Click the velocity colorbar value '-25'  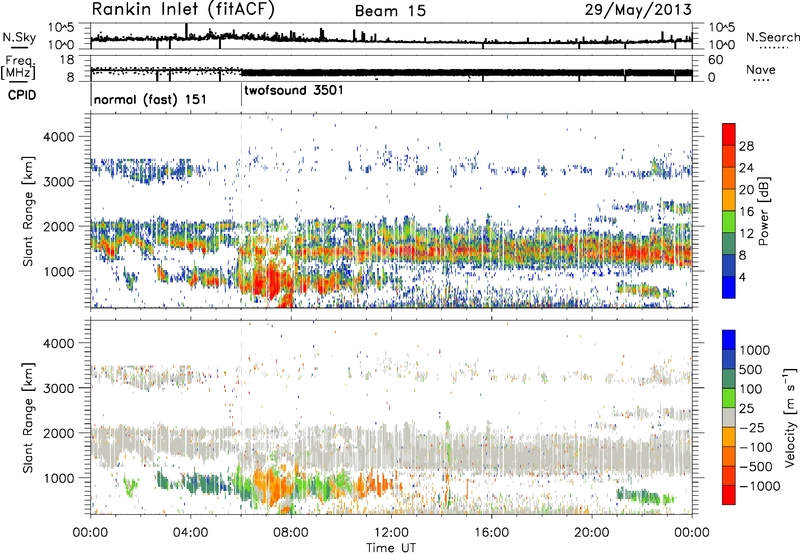[752, 428]
